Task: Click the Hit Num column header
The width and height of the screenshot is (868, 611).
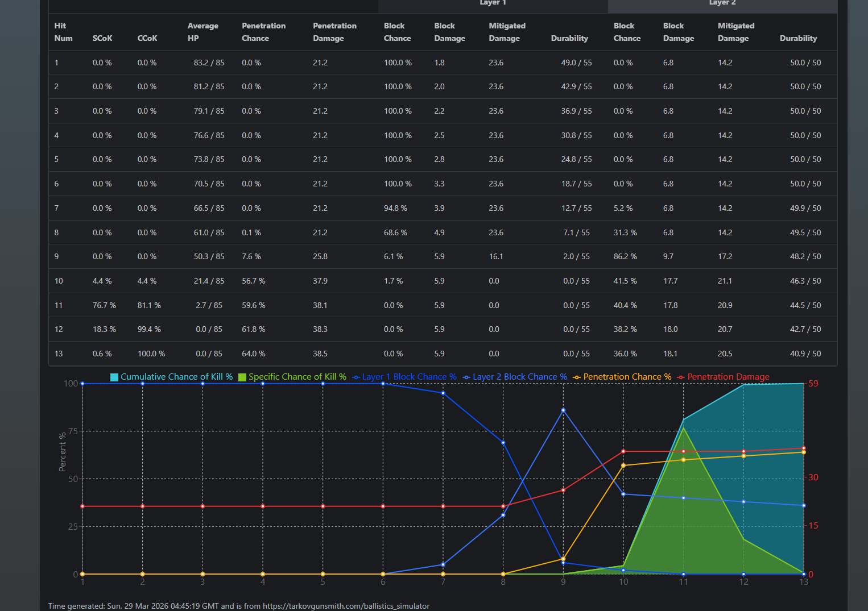Action: (63, 32)
